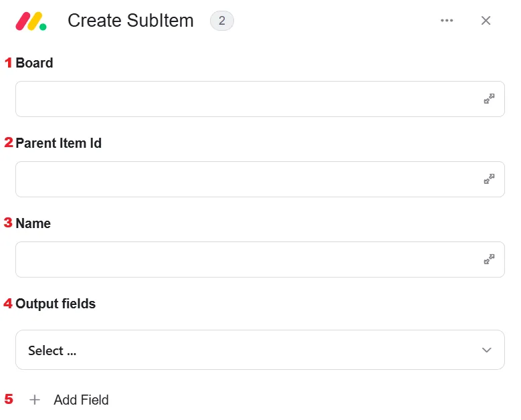
Task: Focus the Parent Item Id input field
Action: click(x=260, y=179)
